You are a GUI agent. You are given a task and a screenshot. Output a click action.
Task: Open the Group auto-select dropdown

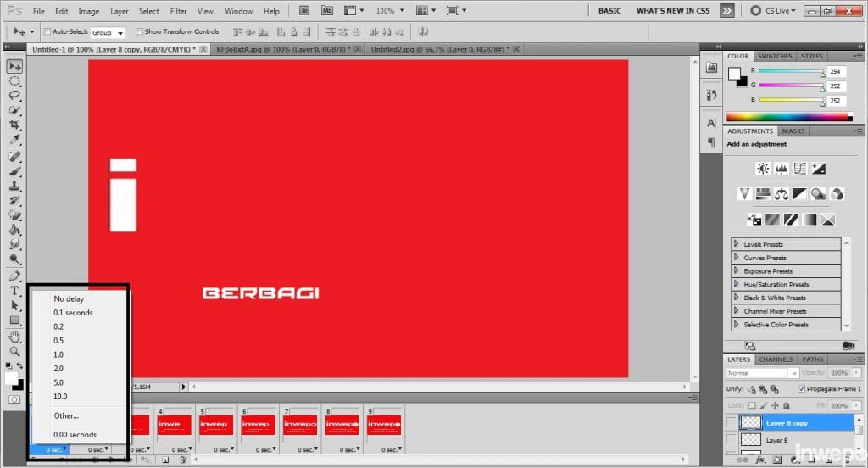tap(108, 32)
